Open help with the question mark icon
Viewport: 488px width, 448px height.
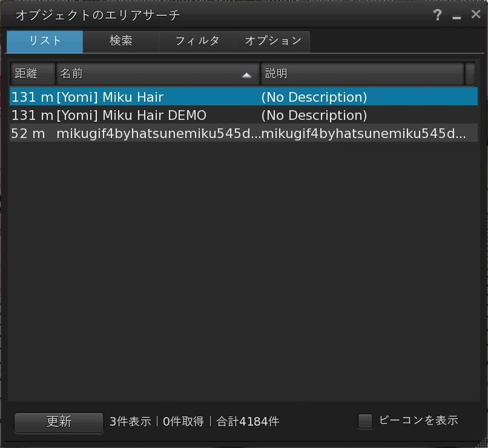click(x=437, y=15)
